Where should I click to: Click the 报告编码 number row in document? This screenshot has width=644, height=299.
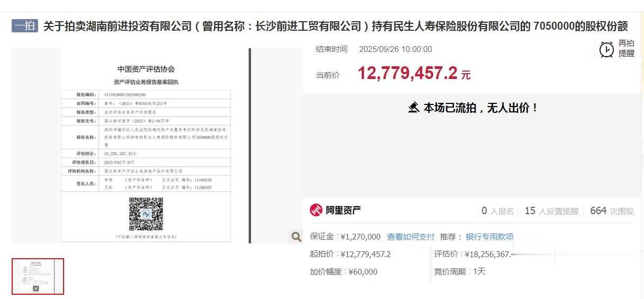tap(146, 94)
